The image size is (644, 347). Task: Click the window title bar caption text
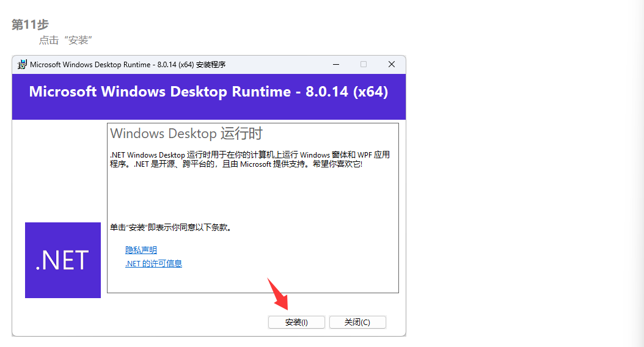tap(128, 64)
